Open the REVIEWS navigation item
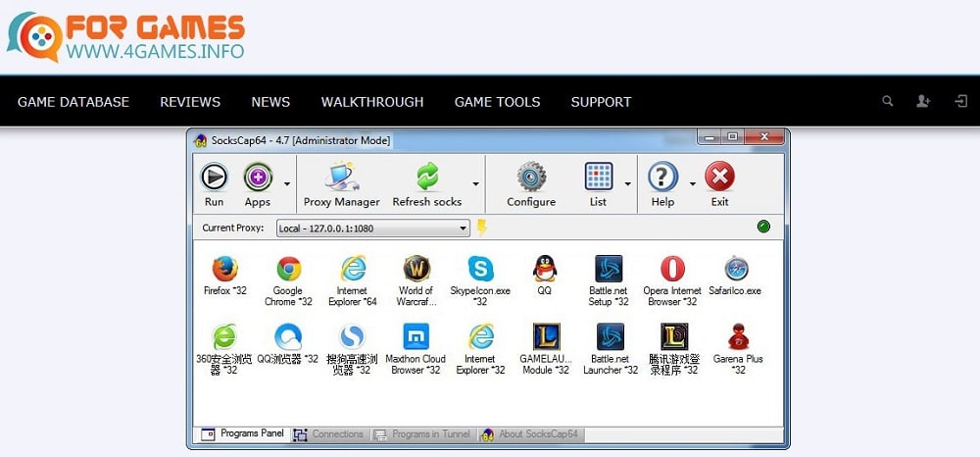The height and width of the screenshot is (457, 980). tap(190, 102)
